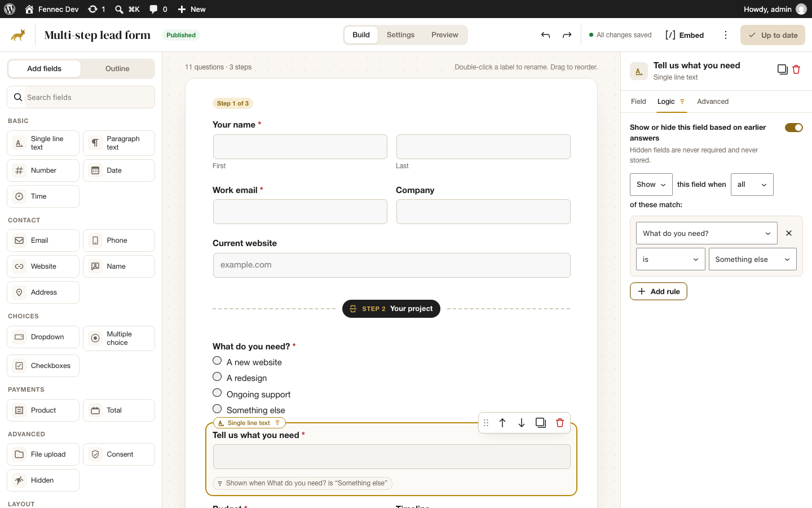
Task: Toggle conditional logic switch off
Action: pyautogui.click(x=794, y=128)
